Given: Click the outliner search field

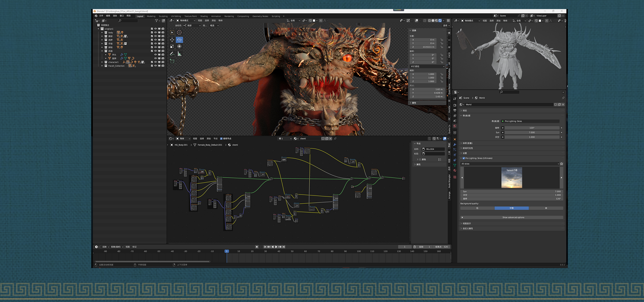Looking at the screenshot, I should (x=127, y=21).
